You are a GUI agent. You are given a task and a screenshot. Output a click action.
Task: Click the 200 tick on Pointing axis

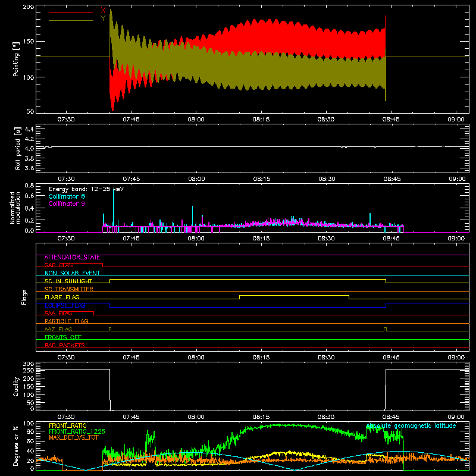point(29,7)
